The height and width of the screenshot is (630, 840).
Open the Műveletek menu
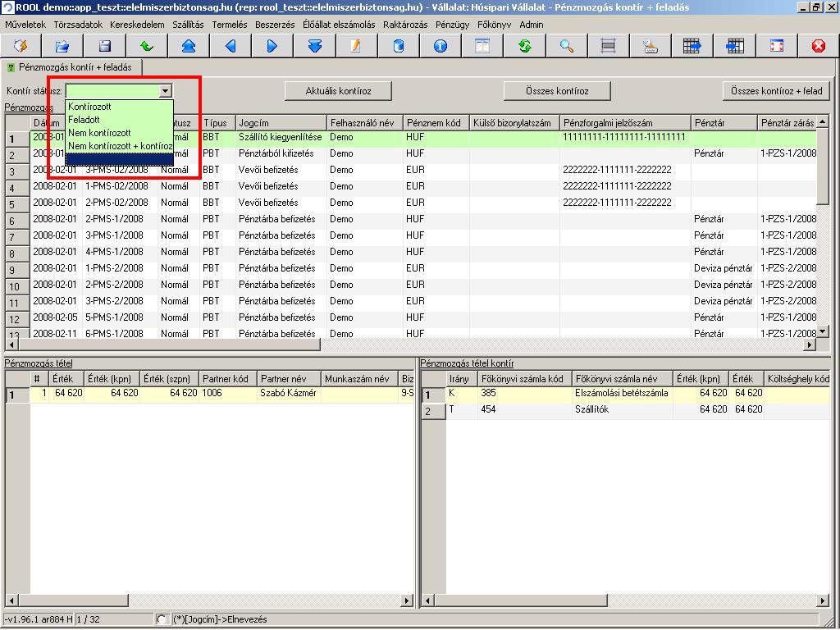click(25, 25)
